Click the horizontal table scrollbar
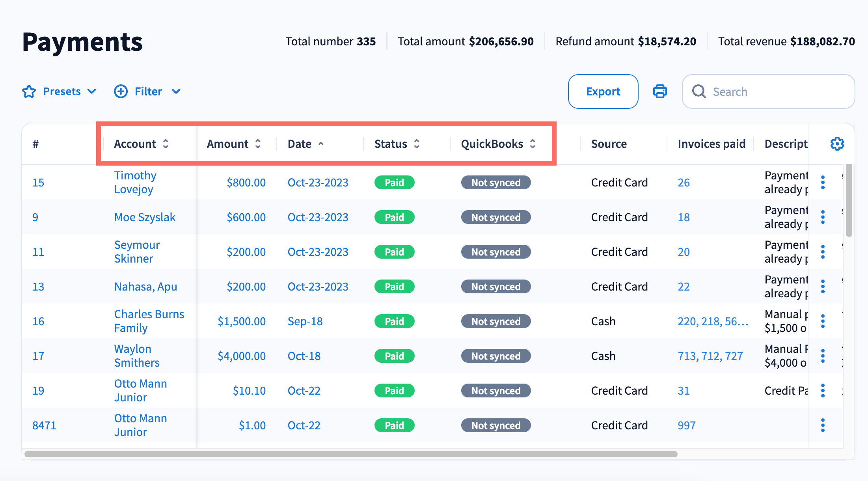868x481 pixels. [351, 454]
